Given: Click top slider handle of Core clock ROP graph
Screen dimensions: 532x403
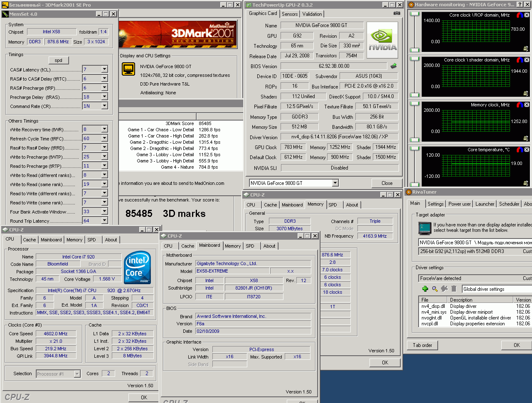Looking at the screenshot, I should click(414, 14).
